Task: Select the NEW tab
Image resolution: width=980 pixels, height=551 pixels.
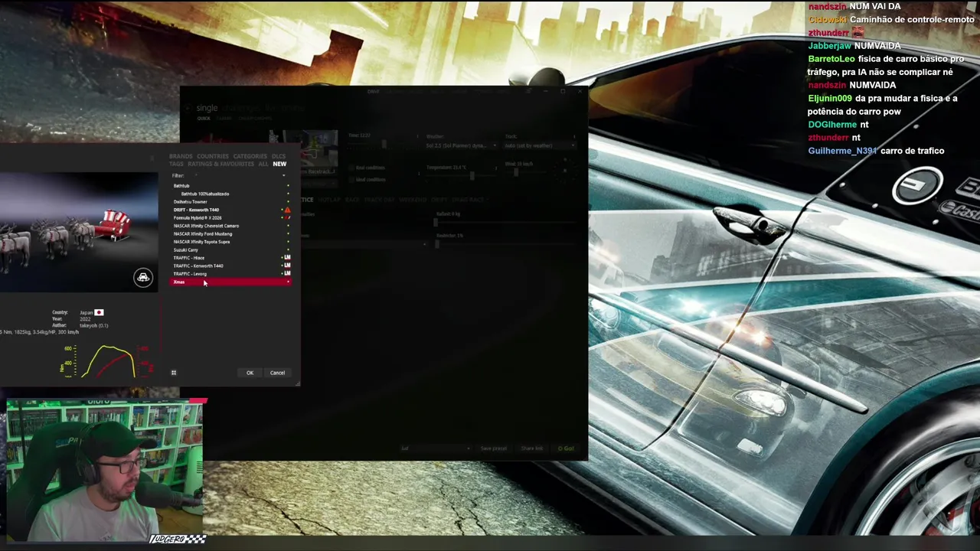Action: [279, 164]
